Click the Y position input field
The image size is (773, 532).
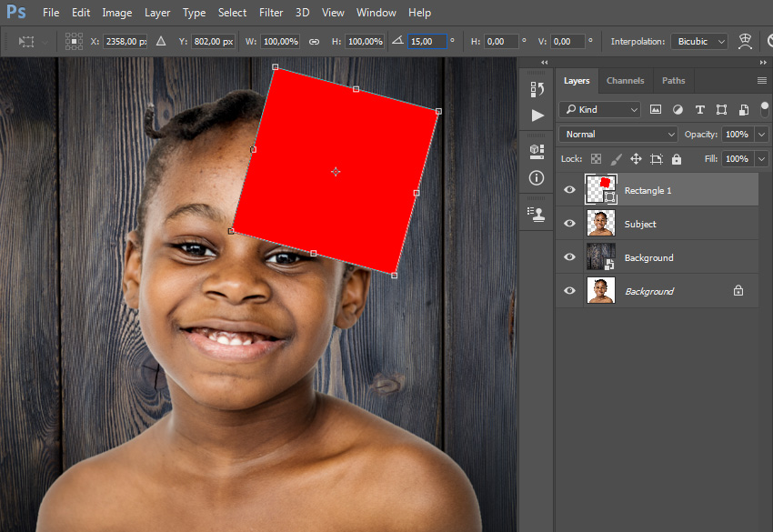[214, 42]
